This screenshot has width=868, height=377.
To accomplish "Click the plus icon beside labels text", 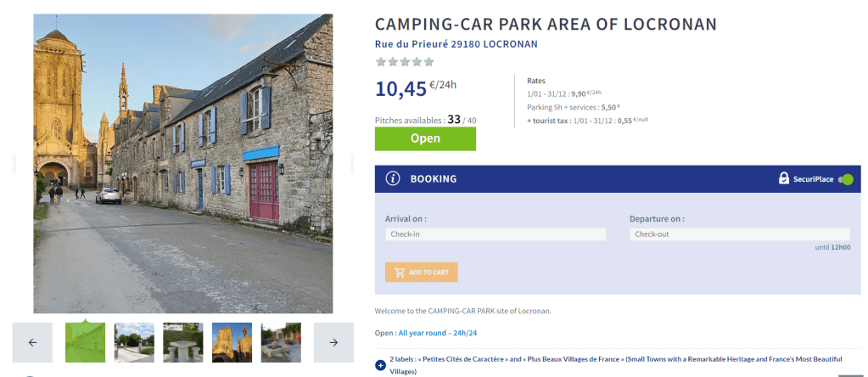I will 380,366.
